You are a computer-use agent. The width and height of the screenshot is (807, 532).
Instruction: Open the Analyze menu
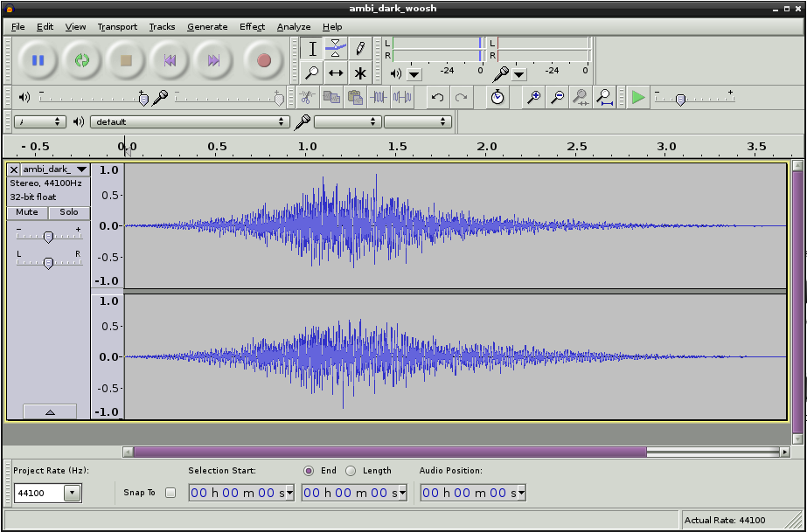coord(294,26)
